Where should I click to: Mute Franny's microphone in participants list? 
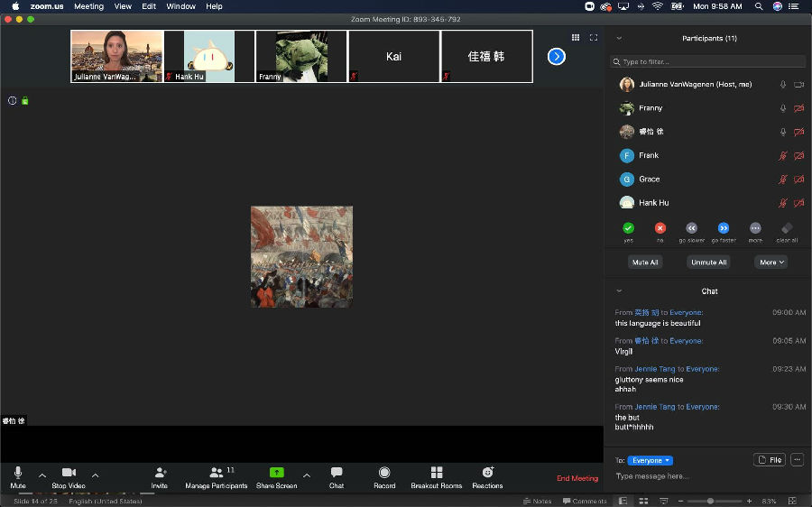(x=783, y=108)
